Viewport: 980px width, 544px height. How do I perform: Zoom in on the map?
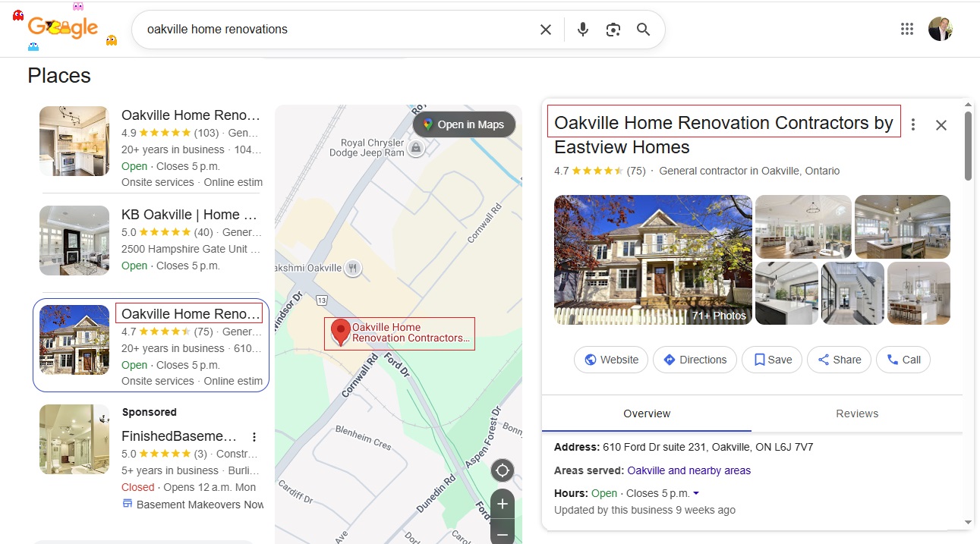pyautogui.click(x=502, y=504)
